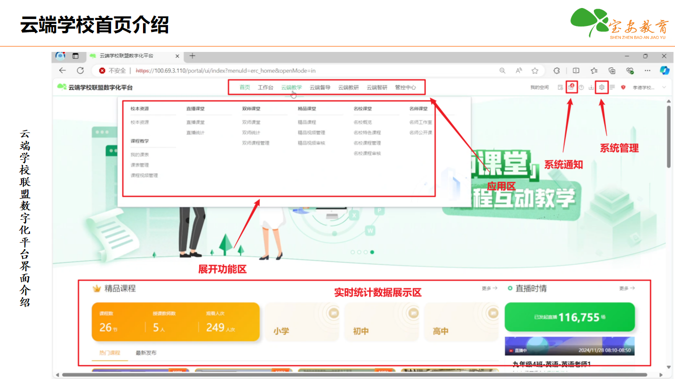Open 名校特色课程 link in dropdown panel

click(x=367, y=133)
